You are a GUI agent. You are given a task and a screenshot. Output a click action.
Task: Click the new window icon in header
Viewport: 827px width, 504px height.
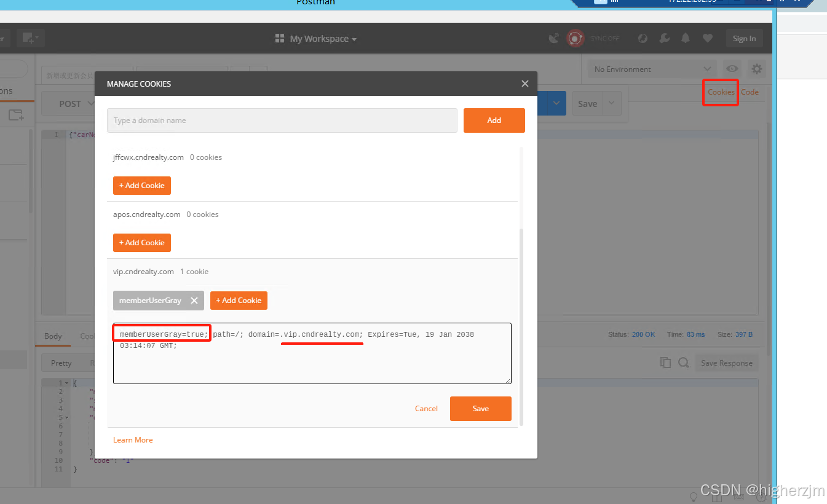[x=30, y=38]
